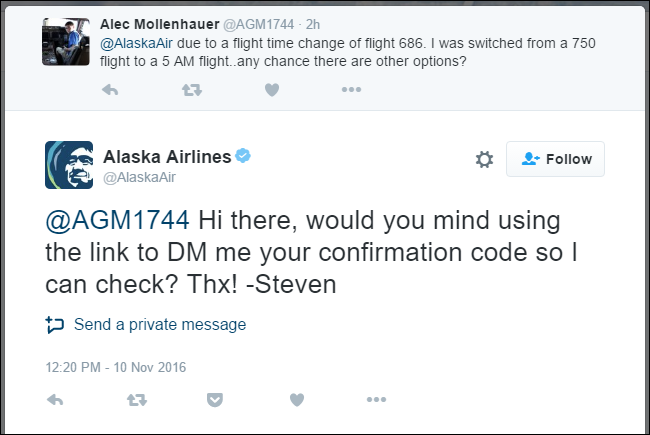This screenshot has width=650, height=435.
Task: Open Alaska Airlines profile name
Action: click(167, 156)
